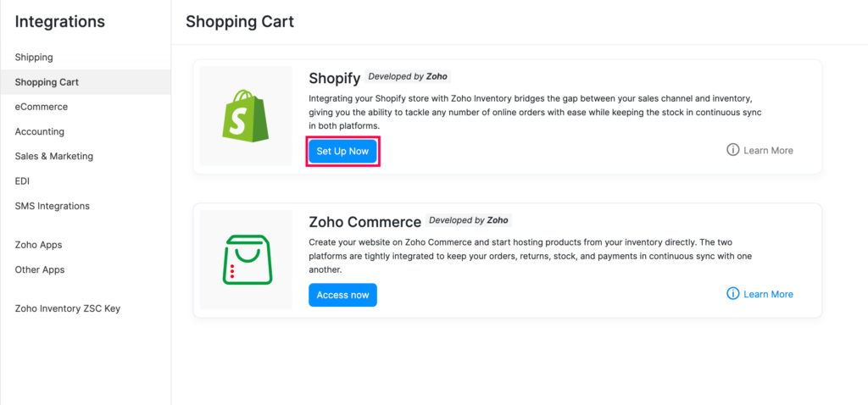Image resolution: width=868 pixels, height=405 pixels.
Task: Open Zoho Commerce Learn More link
Action: pyautogui.click(x=768, y=294)
